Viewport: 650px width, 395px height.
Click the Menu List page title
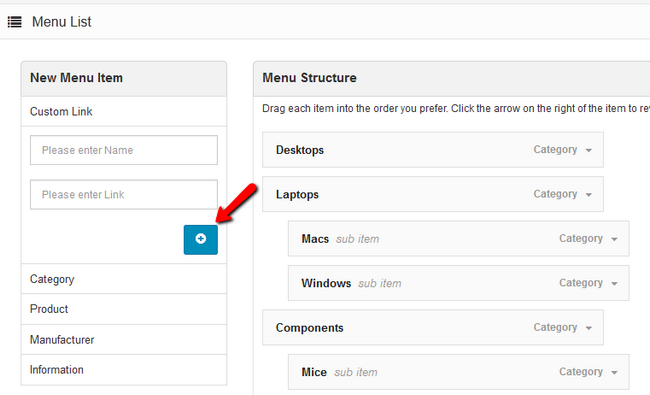click(x=62, y=22)
